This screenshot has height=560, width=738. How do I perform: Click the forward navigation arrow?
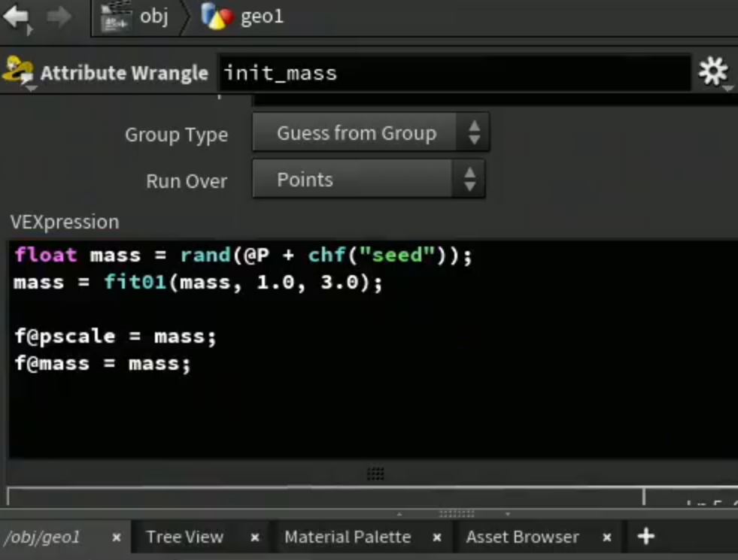tap(59, 17)
